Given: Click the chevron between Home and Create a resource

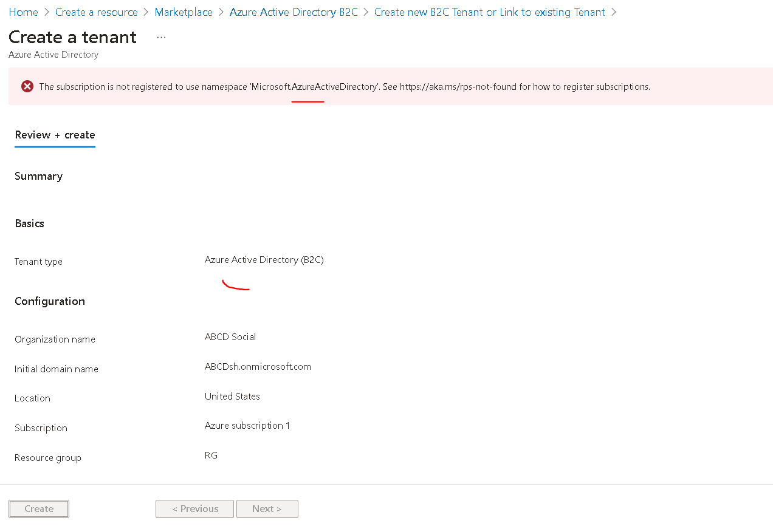Looking at the screenshot, I should point(46,12).
